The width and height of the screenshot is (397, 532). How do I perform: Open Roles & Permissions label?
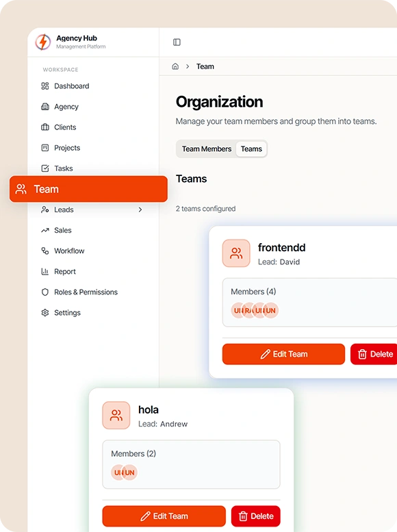tap(86, 292)
